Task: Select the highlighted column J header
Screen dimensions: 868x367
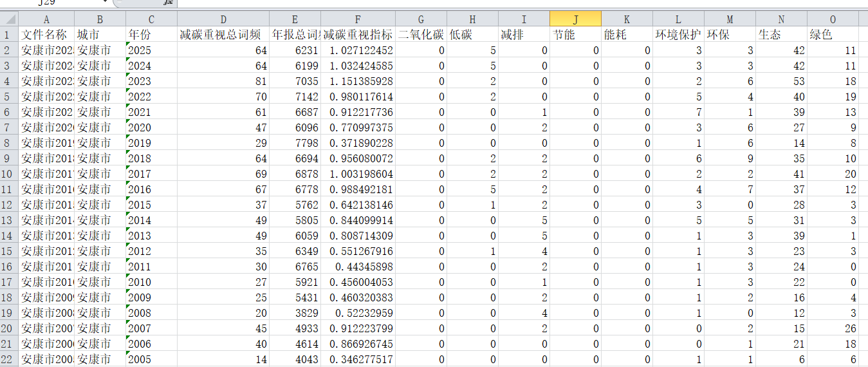Action: (x=576, y=19)
